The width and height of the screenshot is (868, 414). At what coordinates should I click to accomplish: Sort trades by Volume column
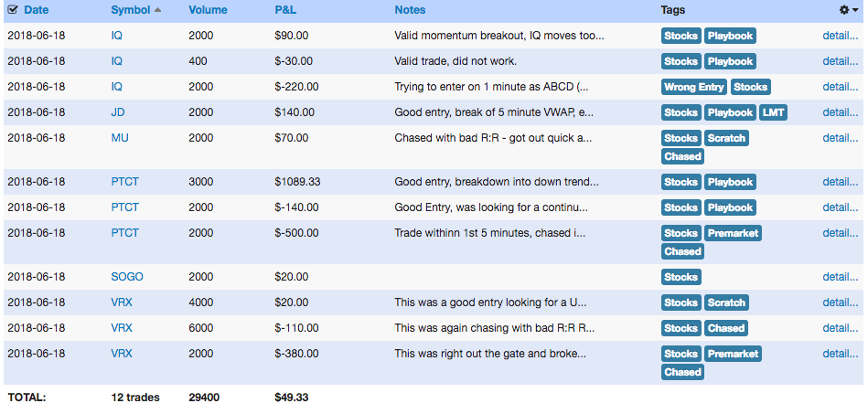tap(208, 10)
